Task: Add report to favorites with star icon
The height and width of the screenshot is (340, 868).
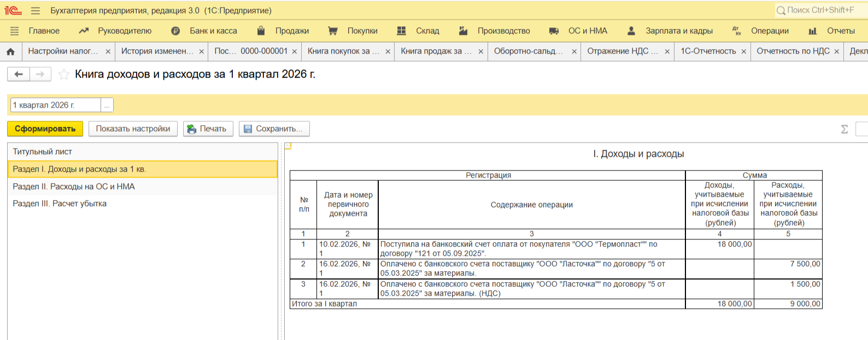Action: point(64,74)
